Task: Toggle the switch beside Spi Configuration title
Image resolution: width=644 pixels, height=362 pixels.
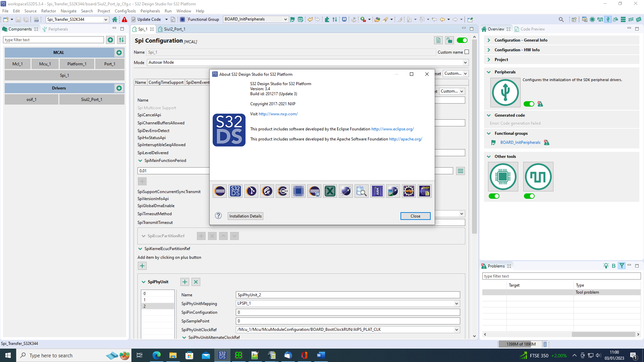Action: pyautogui.click(x=462, y=40)
